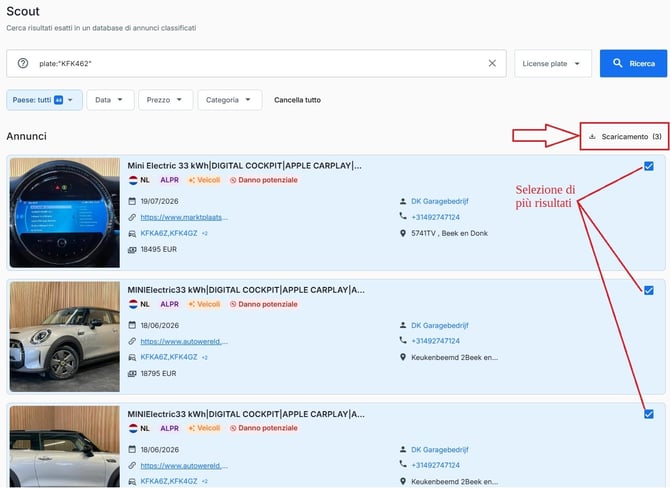Screen dimensions: 670x489
Task: Expand the +2 more plates in first listing
Action: 205,233
